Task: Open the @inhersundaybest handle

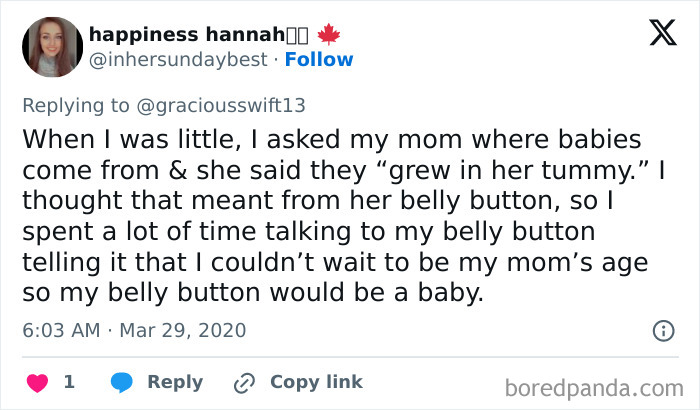Action: 176,59
